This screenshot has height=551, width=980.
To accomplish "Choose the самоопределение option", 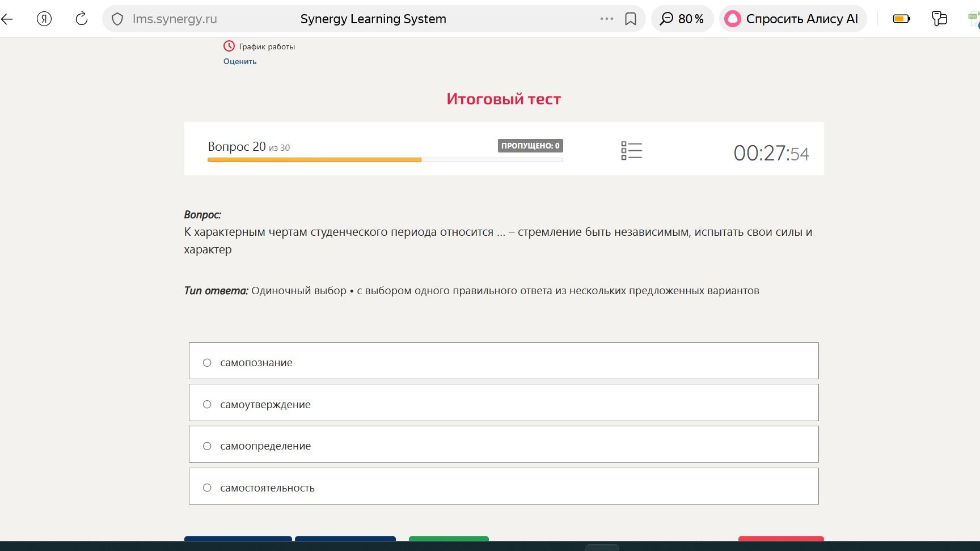I will (x=504, y=444).
